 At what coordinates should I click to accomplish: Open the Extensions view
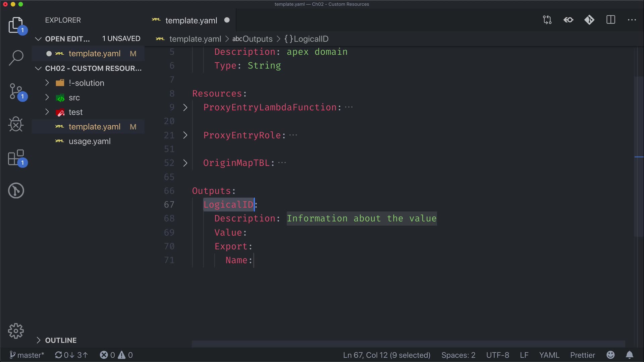coord(16,158)
